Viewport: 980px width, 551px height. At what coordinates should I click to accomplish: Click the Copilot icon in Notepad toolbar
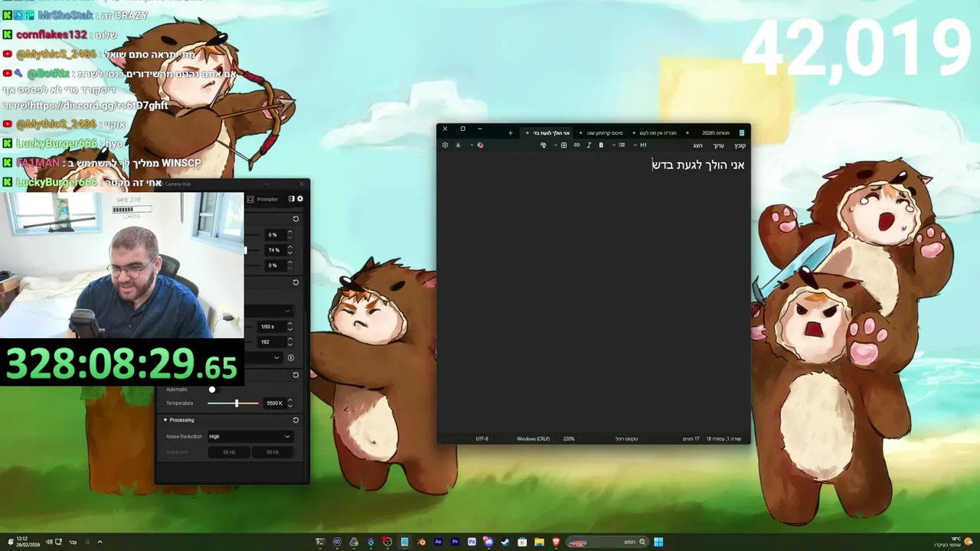point(480,145)
